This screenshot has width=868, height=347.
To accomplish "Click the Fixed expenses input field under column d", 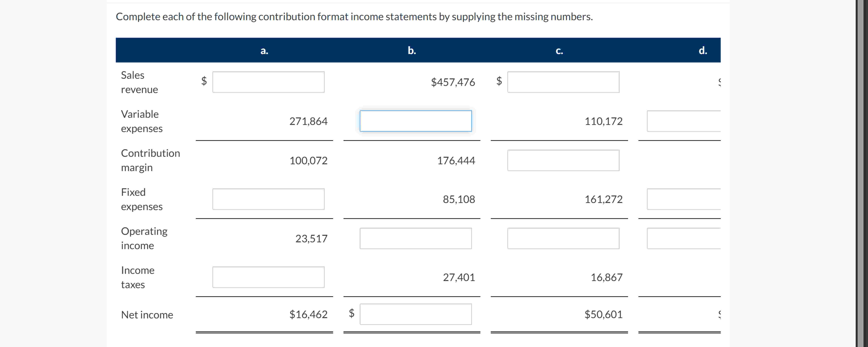I will coord(684,199).
